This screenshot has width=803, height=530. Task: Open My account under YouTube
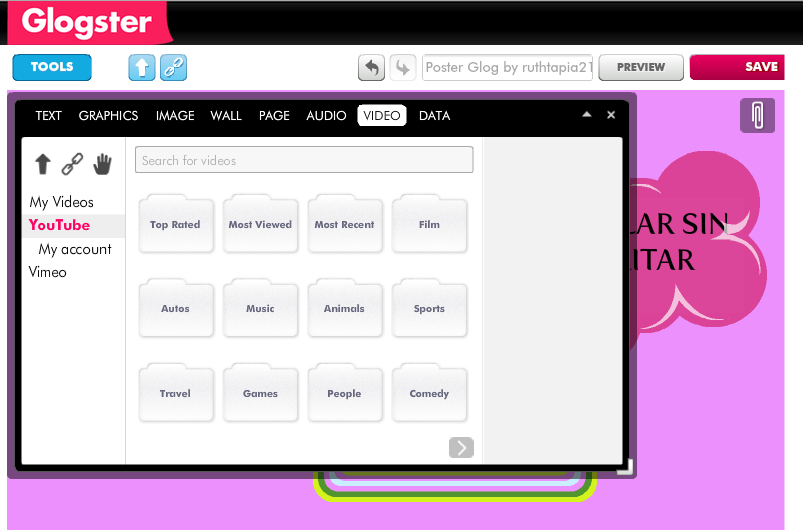click(75, 249)
